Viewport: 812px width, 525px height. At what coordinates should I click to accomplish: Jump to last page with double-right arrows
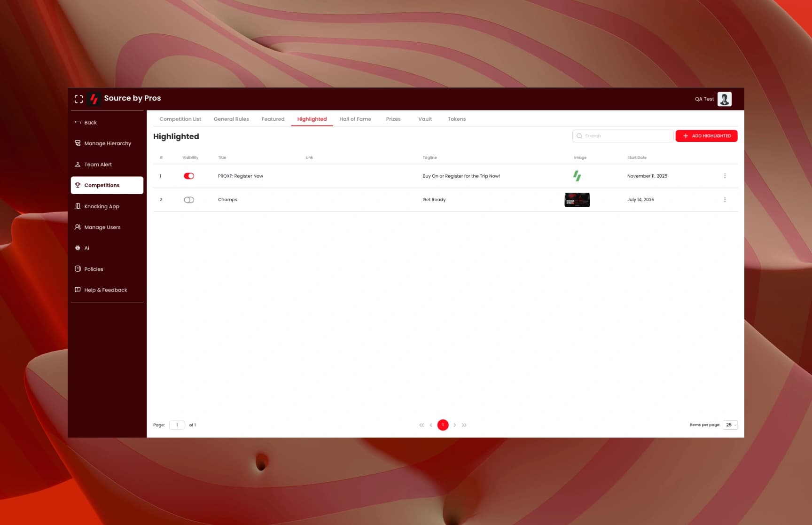pos(464,425)
